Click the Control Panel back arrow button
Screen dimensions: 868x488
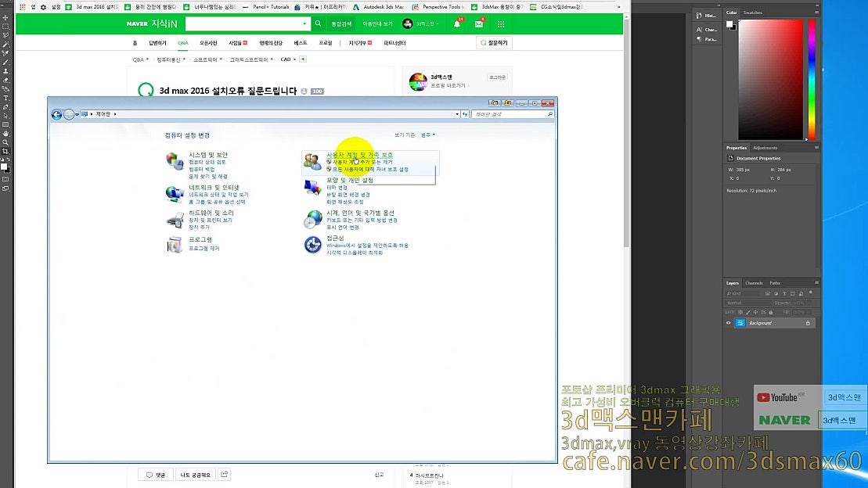click(56, 114)
